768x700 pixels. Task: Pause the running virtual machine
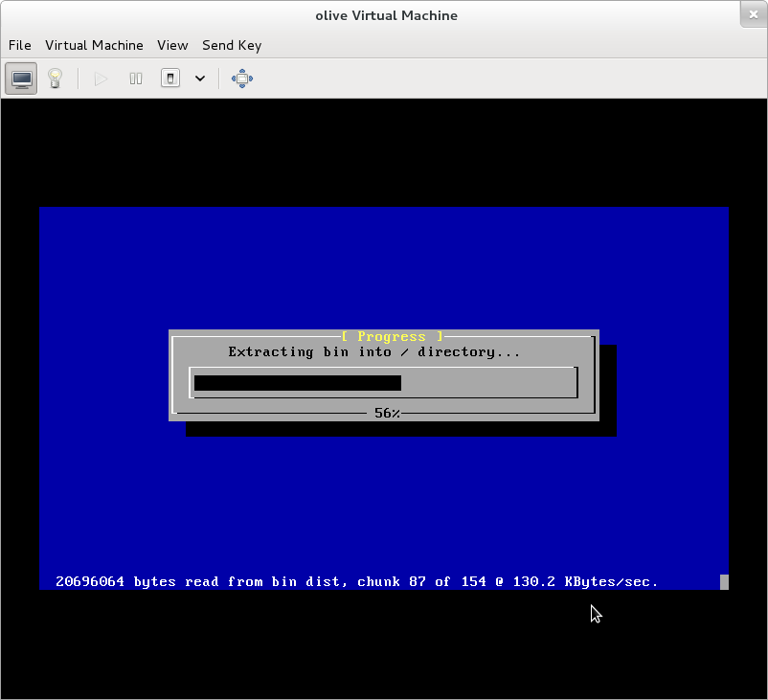click(136, 79)
